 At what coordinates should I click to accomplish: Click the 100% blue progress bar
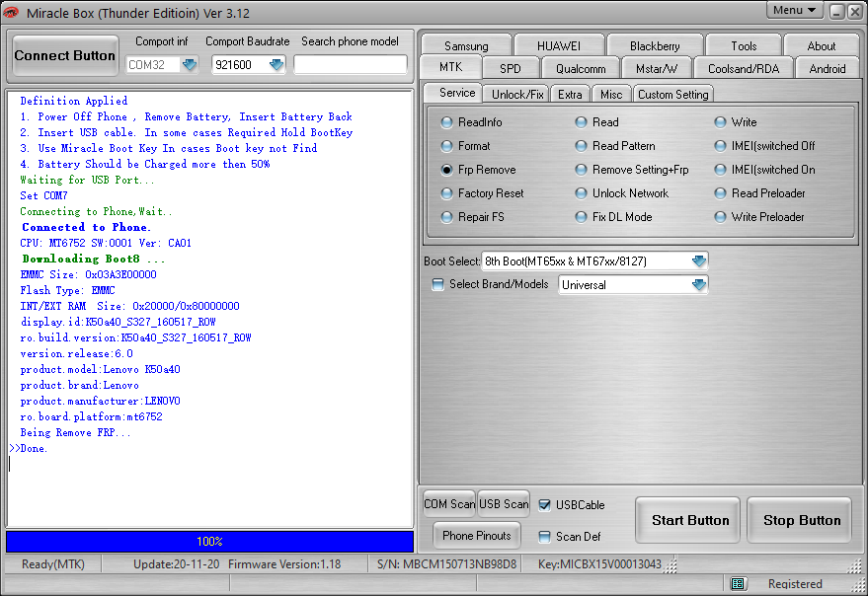209,541
